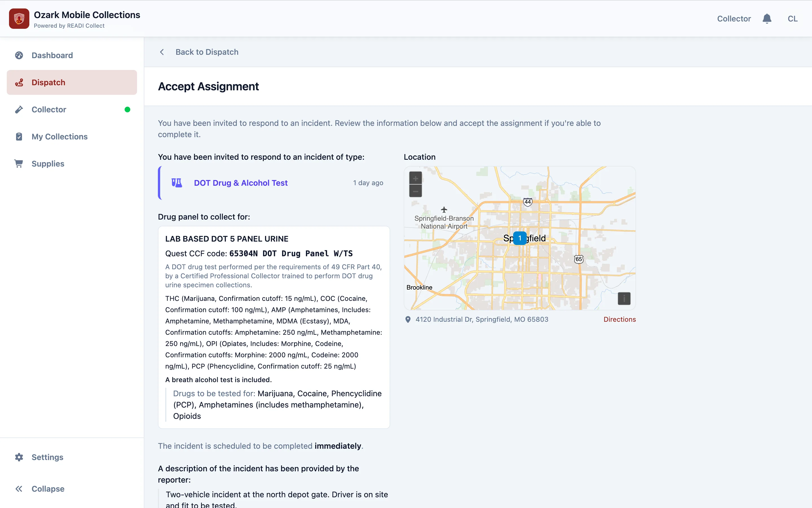This screenshot has height=508, width=812.
Task: Click the US 65 shield on map
Action: point(579,259)
